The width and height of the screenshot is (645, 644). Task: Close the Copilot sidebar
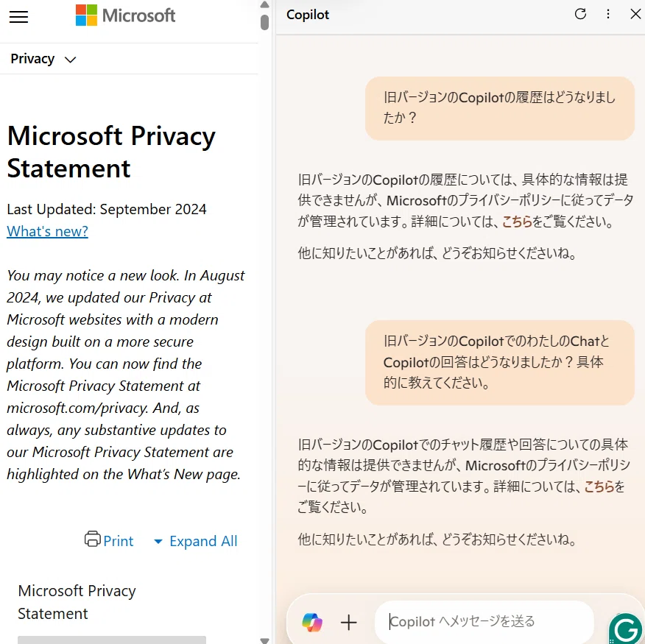pyautogui.click(x=635, y=14)
